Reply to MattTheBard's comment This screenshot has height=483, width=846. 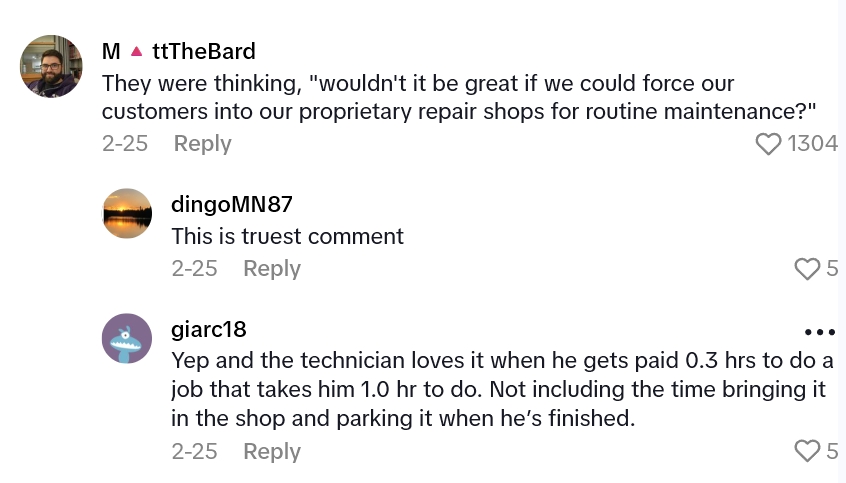tap(202, 144)
